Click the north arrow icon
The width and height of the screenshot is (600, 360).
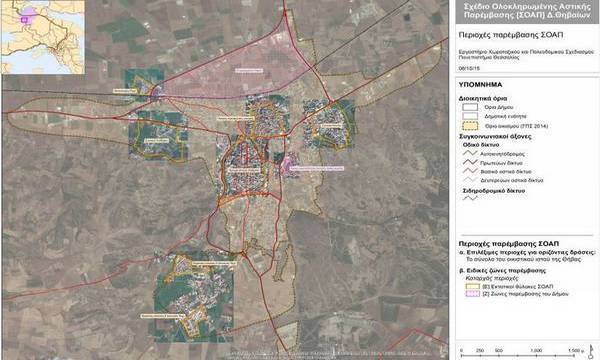click(591, 351)
